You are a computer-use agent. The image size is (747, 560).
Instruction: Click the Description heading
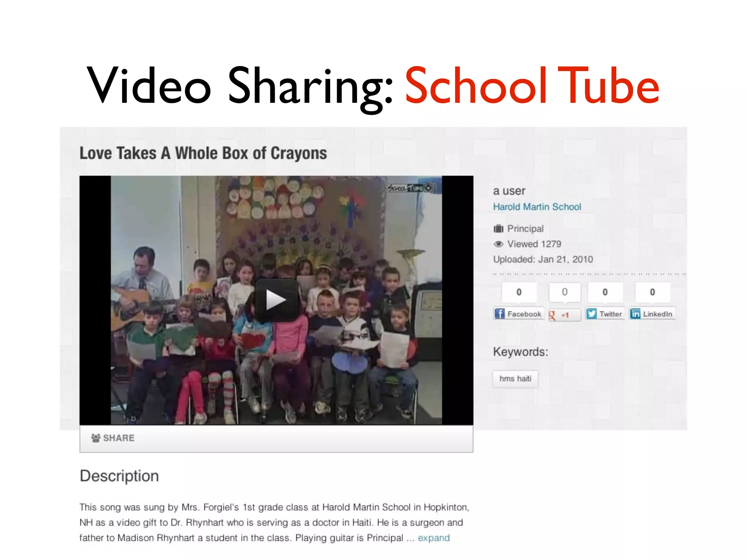[119, 476]
